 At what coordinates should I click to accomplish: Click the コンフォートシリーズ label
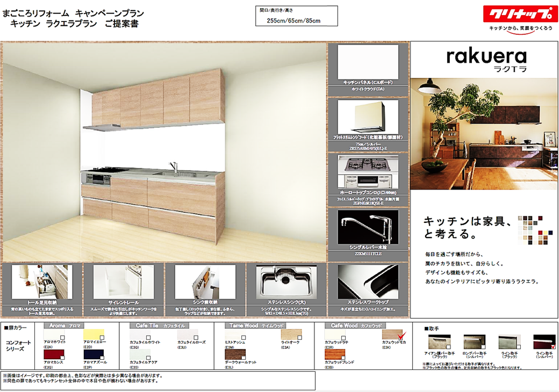click(18, 346)
